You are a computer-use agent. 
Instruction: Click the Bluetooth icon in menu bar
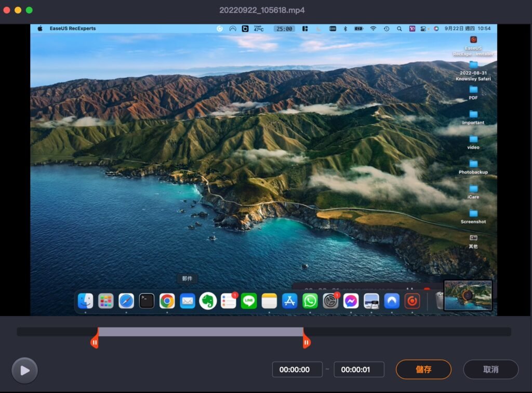click(x=345, y=29)
